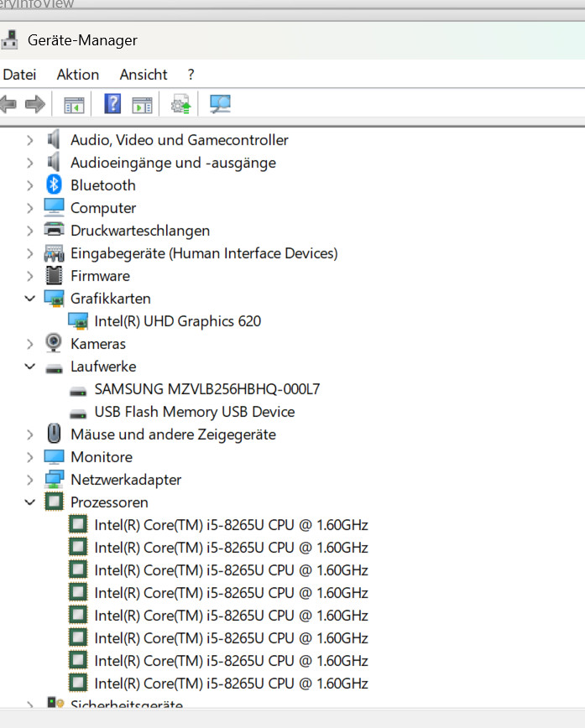Collapse the Laufwerke category

pos(29,367)
